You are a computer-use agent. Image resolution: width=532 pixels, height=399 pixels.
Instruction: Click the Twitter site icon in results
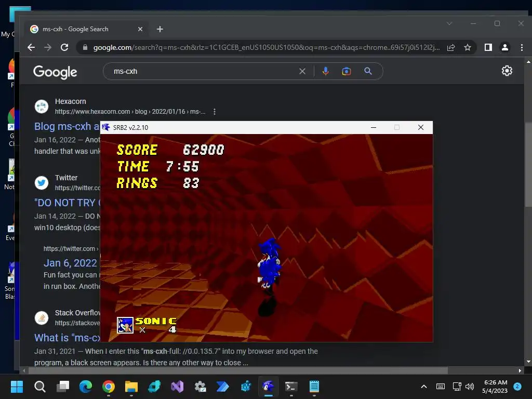click(42, 183)
